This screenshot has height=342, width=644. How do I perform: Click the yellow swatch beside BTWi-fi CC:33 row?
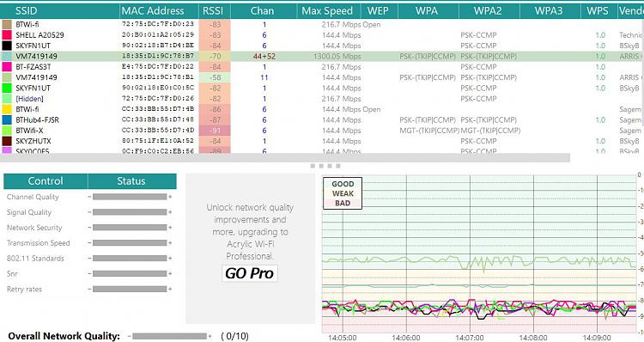[x=7, y=109]
